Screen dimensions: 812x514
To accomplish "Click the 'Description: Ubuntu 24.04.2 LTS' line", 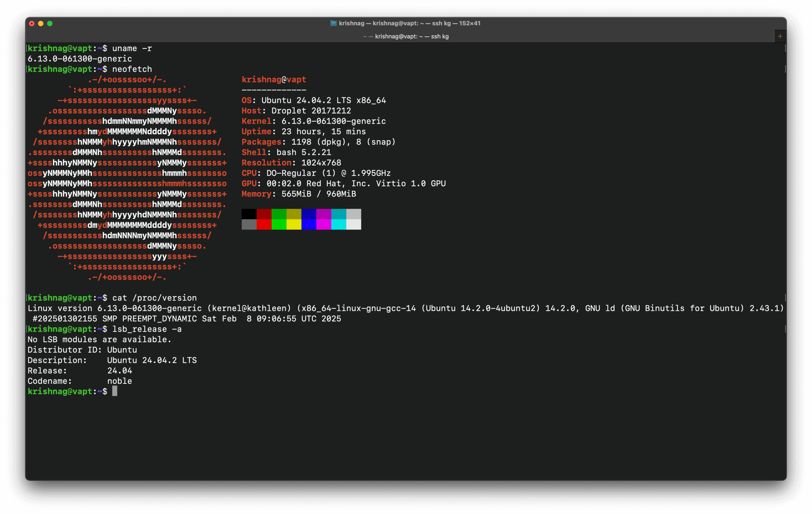I will click(x=112, y=361).
